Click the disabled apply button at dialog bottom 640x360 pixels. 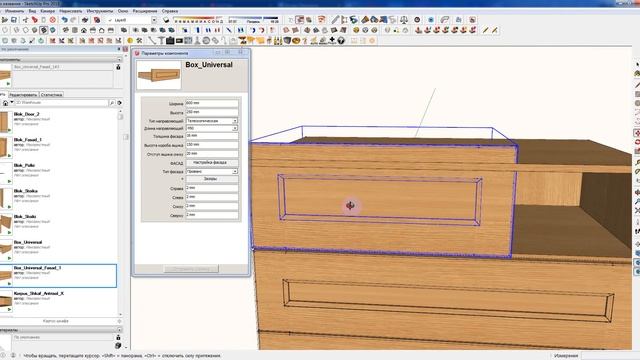point(191,269)
